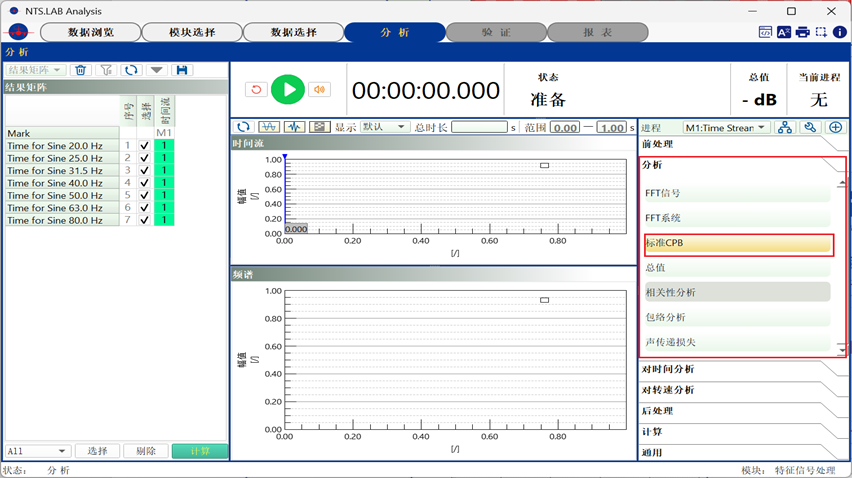The width and height of the screenshot is (852, 478).
Task: Click the red reset icon beside play
Action: click(256, 89)
